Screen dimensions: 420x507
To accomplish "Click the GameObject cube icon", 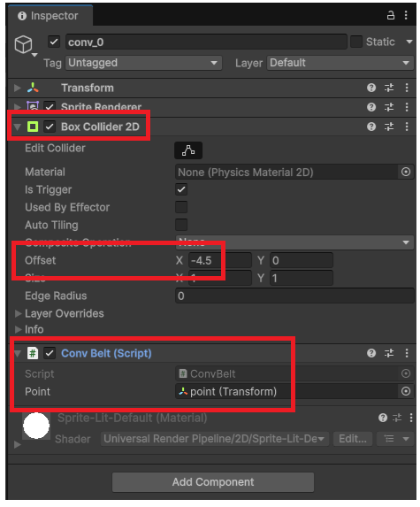I will [23, 44].
